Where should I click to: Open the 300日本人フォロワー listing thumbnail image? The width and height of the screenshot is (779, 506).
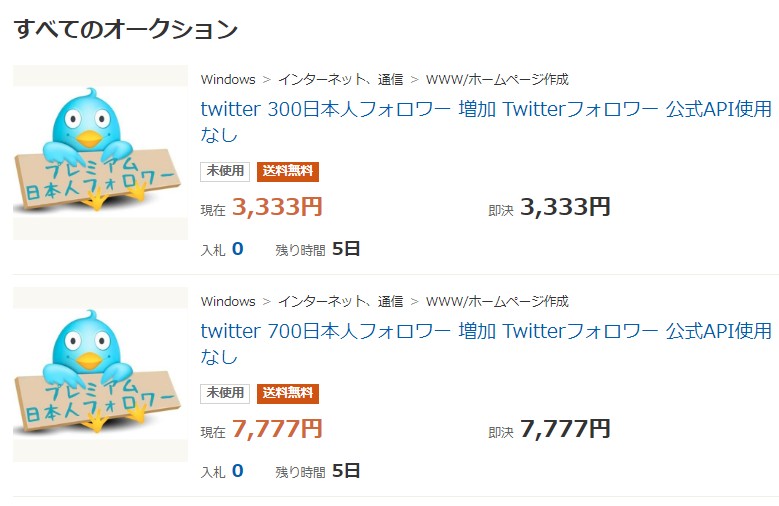100,152
